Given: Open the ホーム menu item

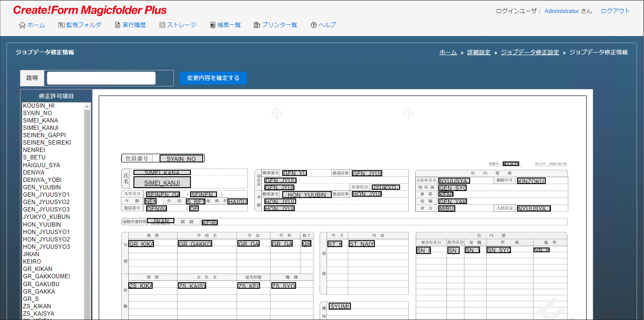Looking at the screenshot, I should coord(36,25).
